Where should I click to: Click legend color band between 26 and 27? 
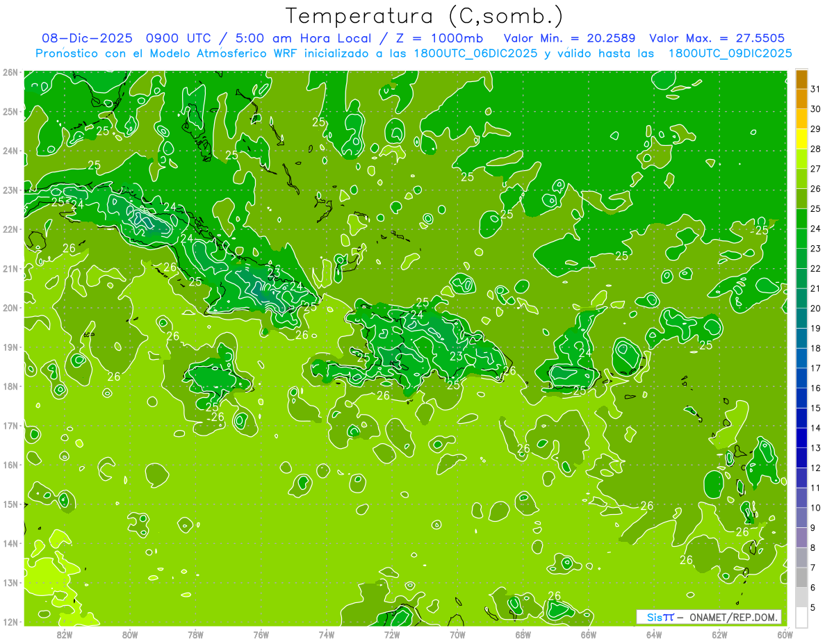coord(801,179)
